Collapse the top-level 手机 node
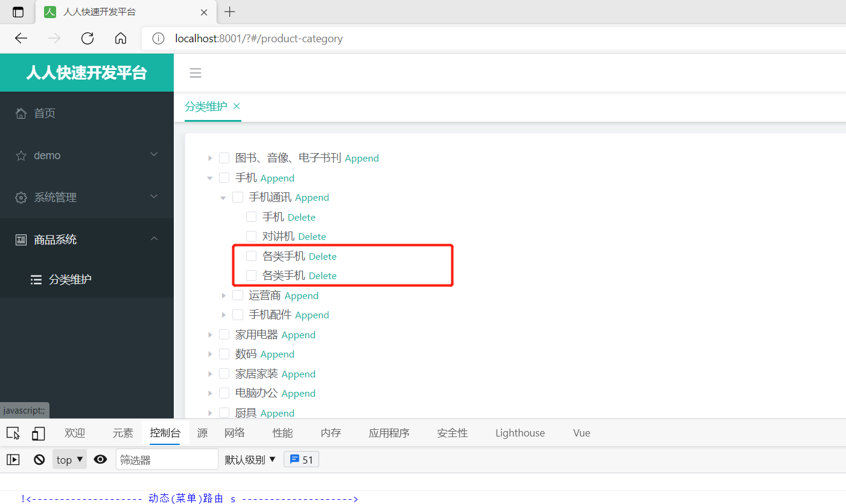The image size is (846, 504). [210, 178]
